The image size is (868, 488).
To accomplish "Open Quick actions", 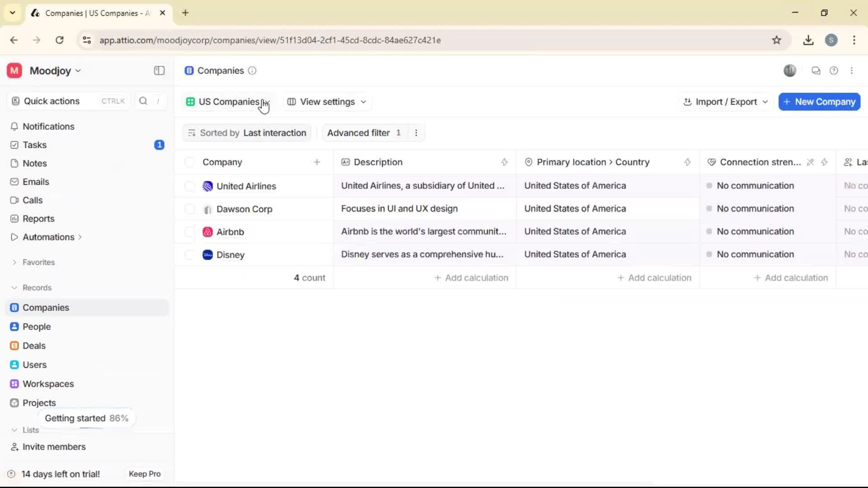I will click(68, 101).
